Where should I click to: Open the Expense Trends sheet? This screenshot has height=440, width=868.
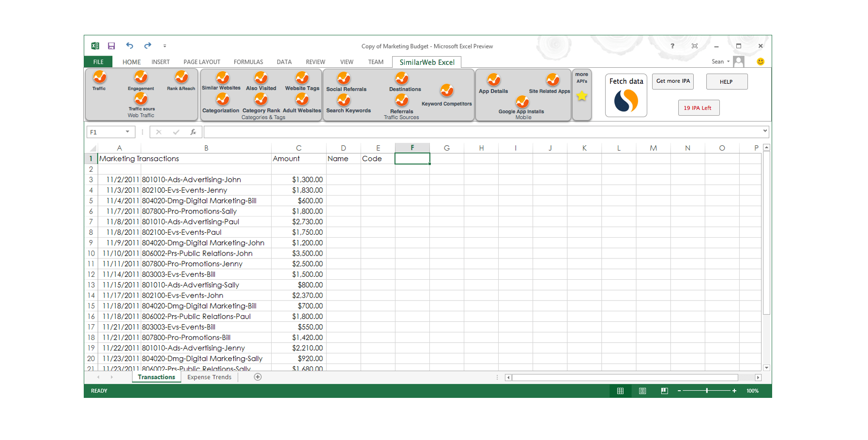(x=209, y=377)
